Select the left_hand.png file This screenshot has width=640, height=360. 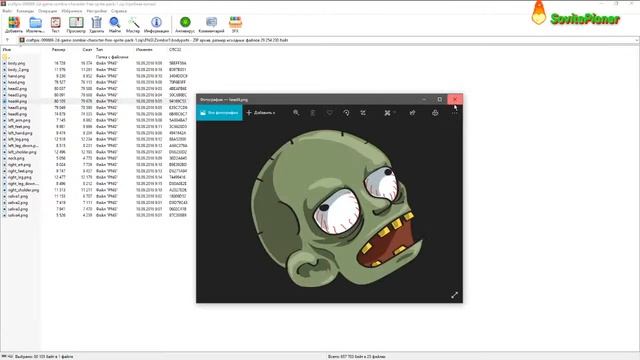pos(20,133)
